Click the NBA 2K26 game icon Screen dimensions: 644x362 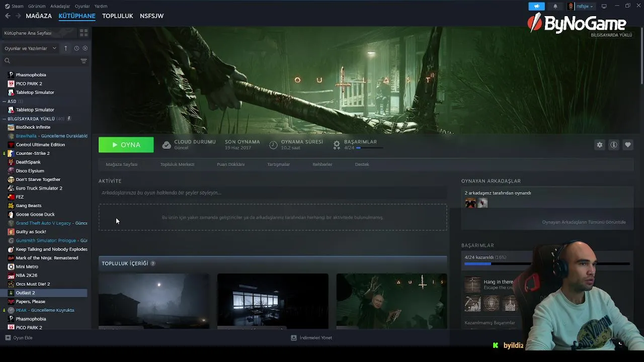pos(11,276)
